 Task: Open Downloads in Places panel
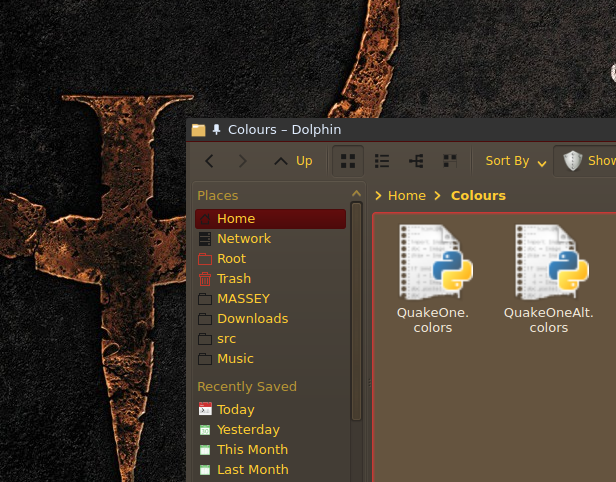click(270, 319)
